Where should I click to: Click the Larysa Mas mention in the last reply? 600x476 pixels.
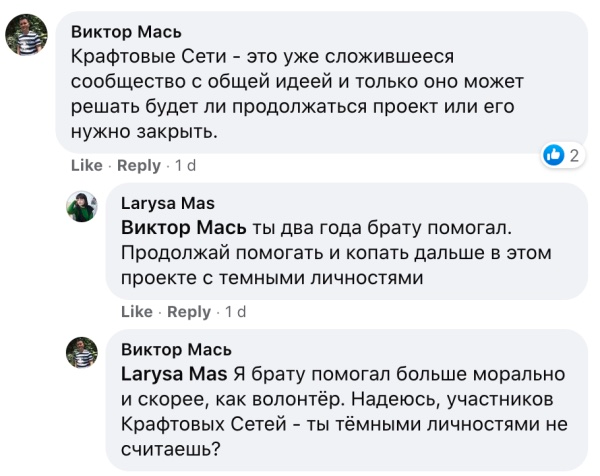click(174, 375)
